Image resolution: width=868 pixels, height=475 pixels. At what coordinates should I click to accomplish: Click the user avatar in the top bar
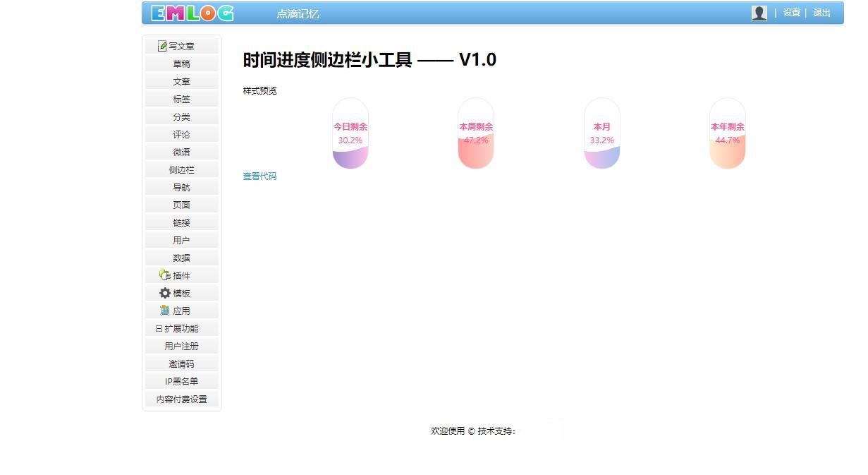coord(759,12)
